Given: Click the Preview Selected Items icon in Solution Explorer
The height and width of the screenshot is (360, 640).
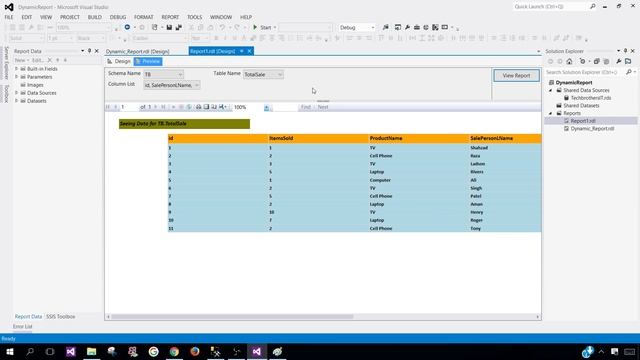Looking at the screenshot, I should pyautogui.click(x=628, y=61).
